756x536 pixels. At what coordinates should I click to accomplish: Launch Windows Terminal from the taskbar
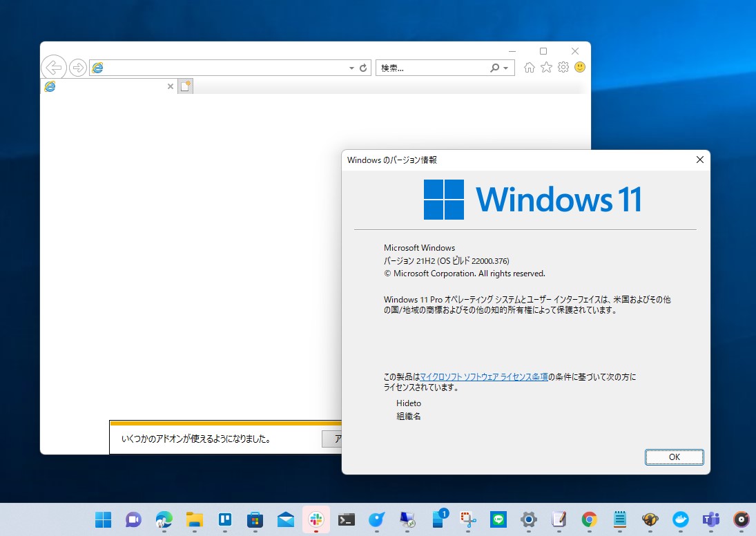pos(346,519)
